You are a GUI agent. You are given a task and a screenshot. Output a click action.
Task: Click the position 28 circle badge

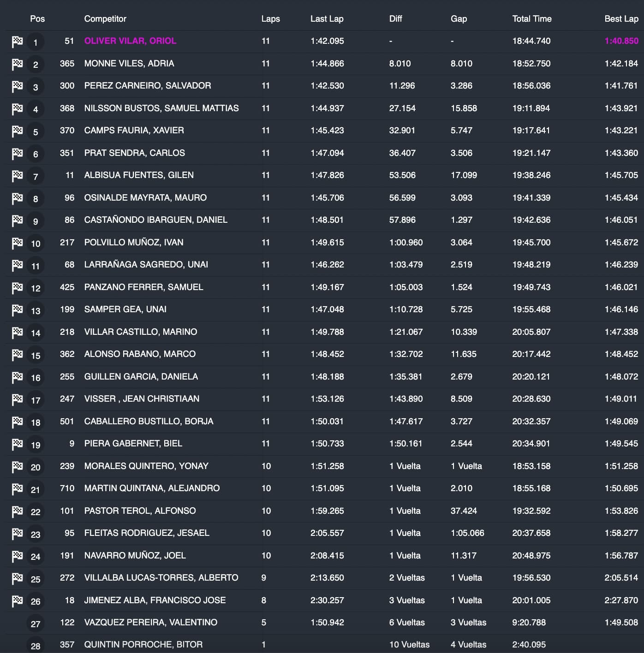coord(36,646)
